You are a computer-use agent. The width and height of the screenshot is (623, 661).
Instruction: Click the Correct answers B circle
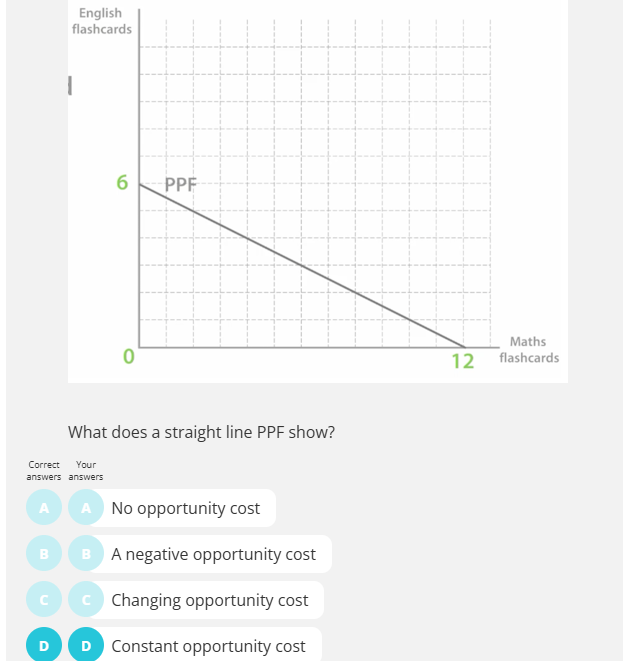point(43,554)
